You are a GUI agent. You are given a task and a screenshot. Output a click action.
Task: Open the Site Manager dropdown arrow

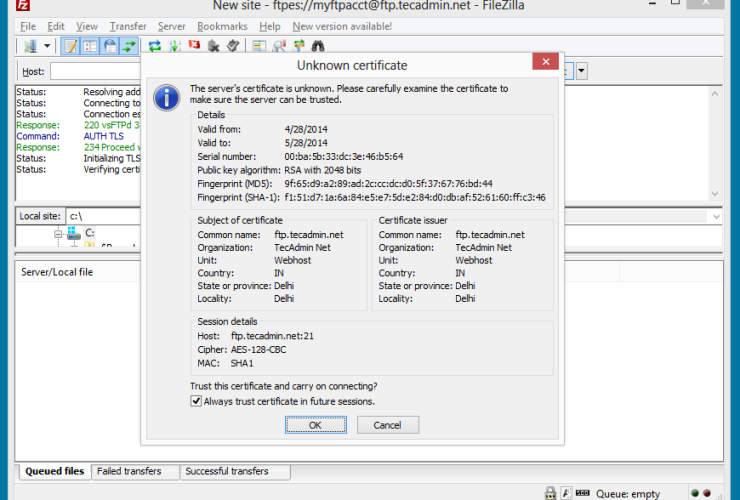pyautogui.click(x=47, y=46)
